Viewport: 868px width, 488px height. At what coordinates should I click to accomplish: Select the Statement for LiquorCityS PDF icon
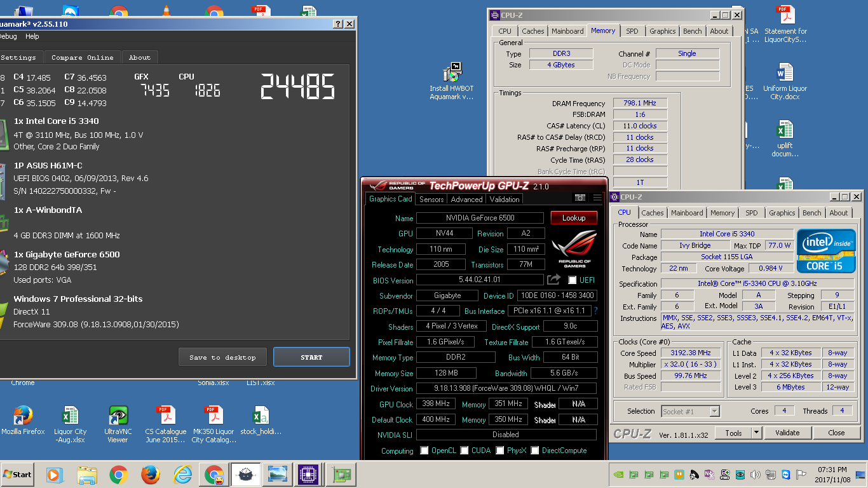click(785, 24)
